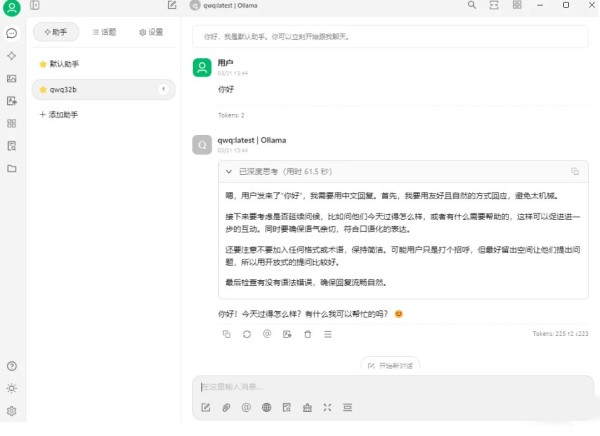Open the more options menu under the reply

point(328,334)
